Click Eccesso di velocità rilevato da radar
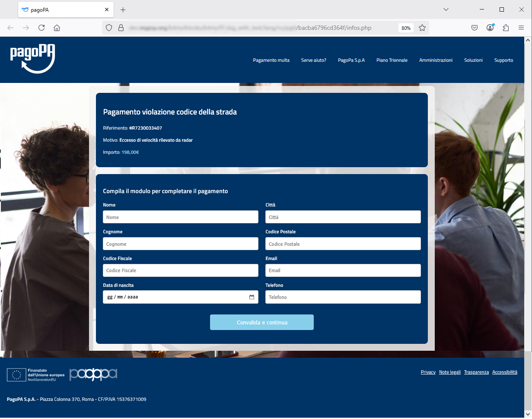Image resolution: width=532 pixels, height=419 pixels. pyautogui.click(x=156, y=140)
